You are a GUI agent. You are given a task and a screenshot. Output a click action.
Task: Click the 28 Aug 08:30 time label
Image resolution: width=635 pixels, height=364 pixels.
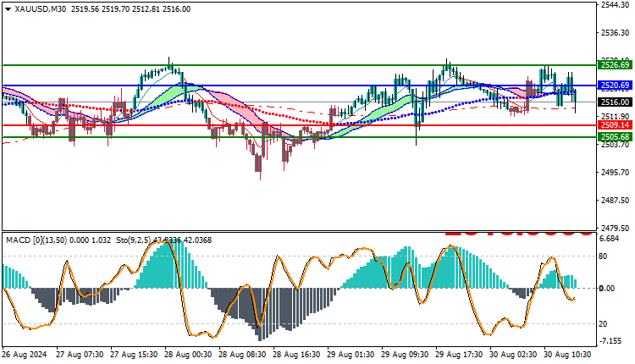coord(242,355)
